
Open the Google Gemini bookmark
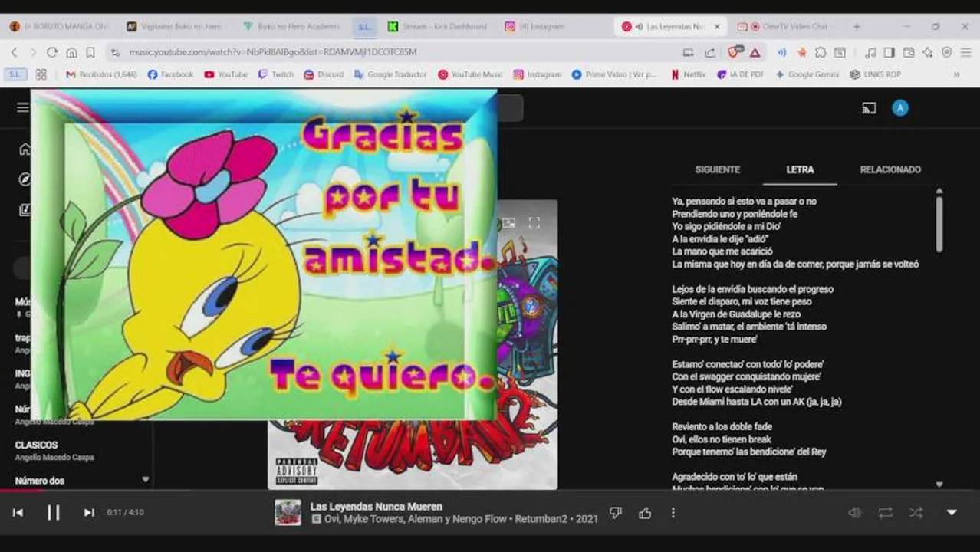807,74
